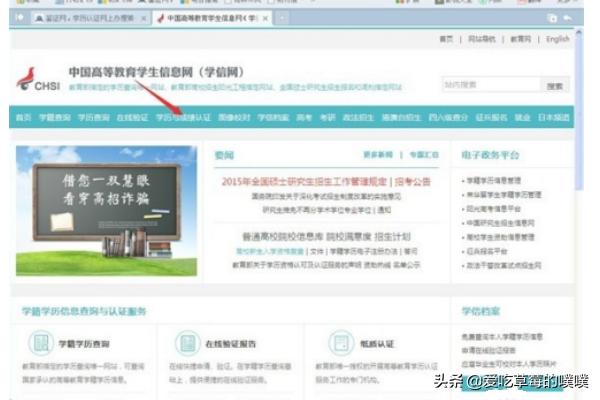The height and width of the screenshot is (400, 600).
Task: Click the 教育网 link in top bar
Action: [520, 39]
